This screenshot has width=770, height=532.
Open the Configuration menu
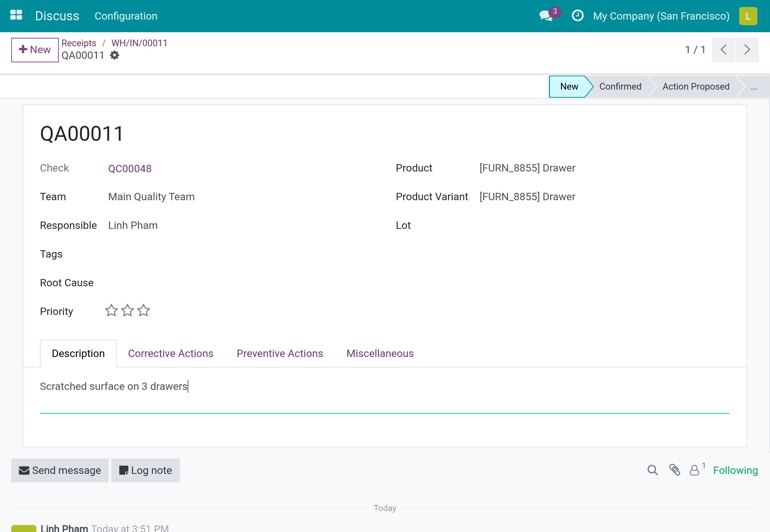pyautogui.click(x=126, y=16)
